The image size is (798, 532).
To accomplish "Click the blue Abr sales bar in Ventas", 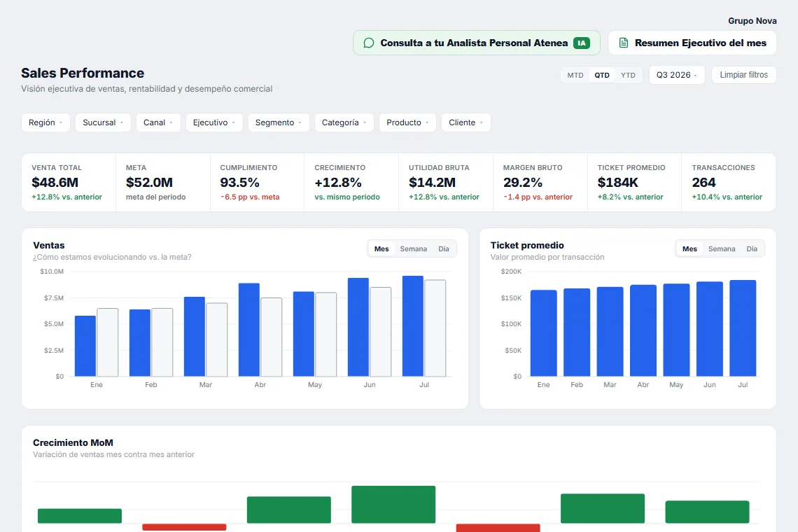I will point(249,330).
